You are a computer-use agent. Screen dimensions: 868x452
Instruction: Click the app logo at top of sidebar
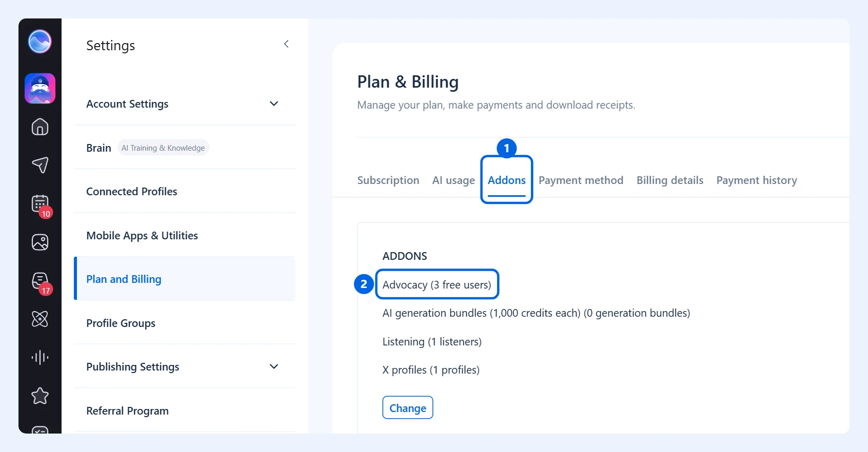click(x=40, y=42)
